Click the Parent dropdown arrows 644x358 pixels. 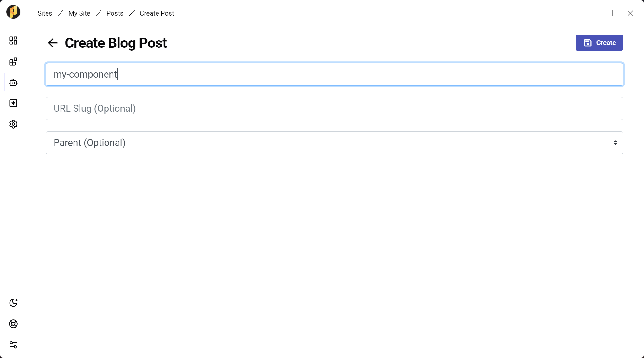(615, 143)
